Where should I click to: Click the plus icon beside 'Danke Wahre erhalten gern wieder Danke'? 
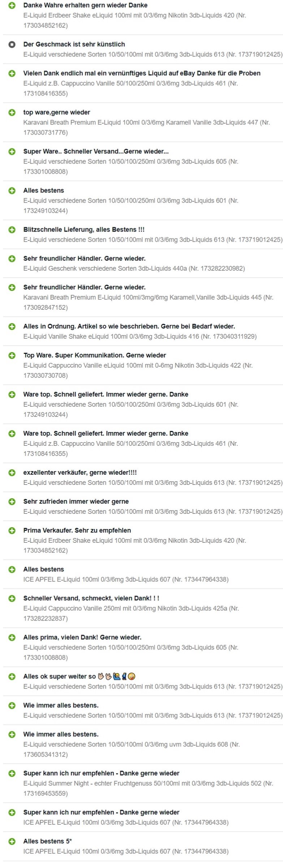12,5
